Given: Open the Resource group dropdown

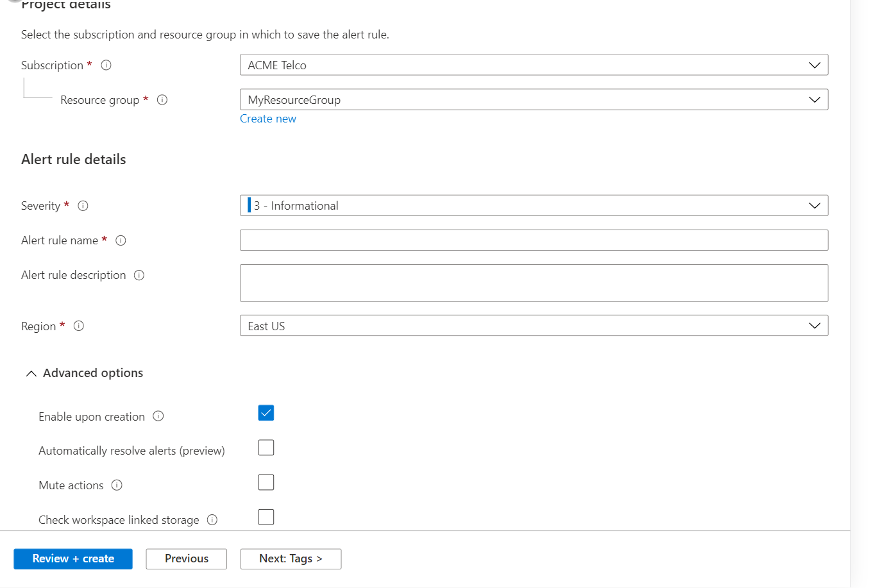Looking at the screenshot, I should (x=534, y=99).
